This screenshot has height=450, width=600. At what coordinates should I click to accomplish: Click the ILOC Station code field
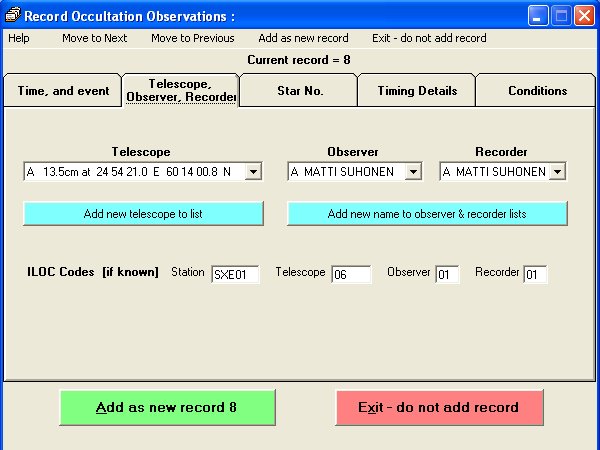point(235,274)
